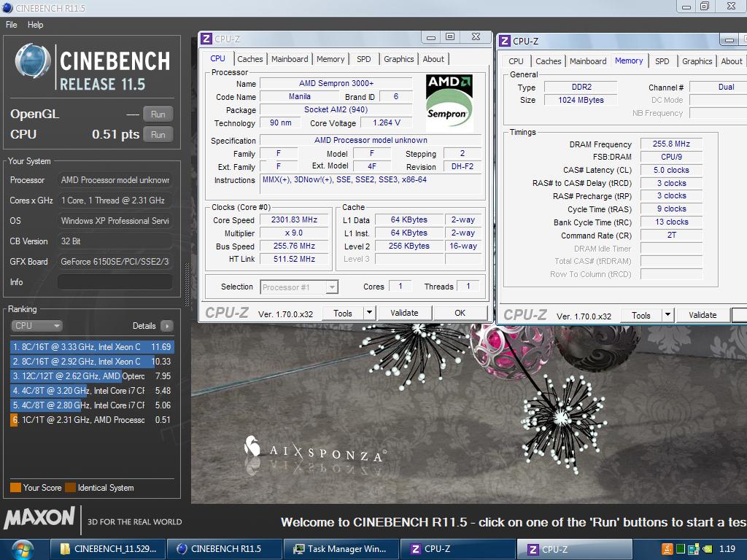The height and width of the screenshot is (560, 747).
Task: Open the Help menu in Cinebench
Action: (x=35, y=25)
